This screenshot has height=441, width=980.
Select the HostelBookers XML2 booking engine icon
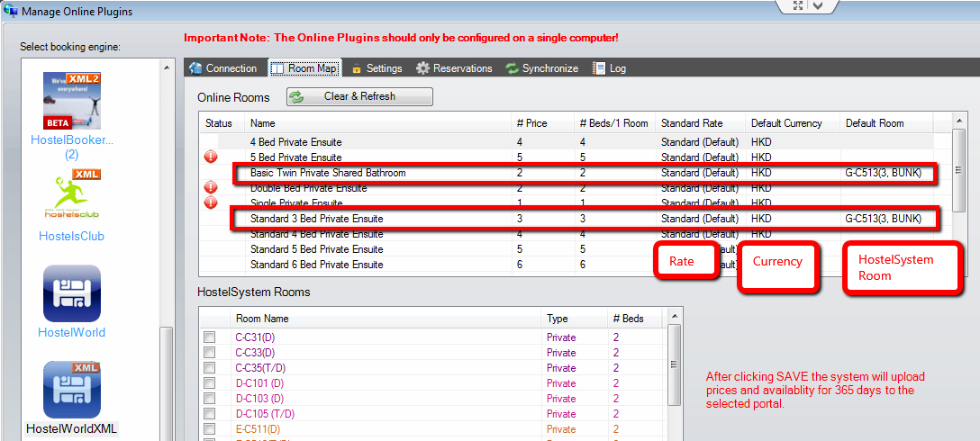[x=71, y=101]
